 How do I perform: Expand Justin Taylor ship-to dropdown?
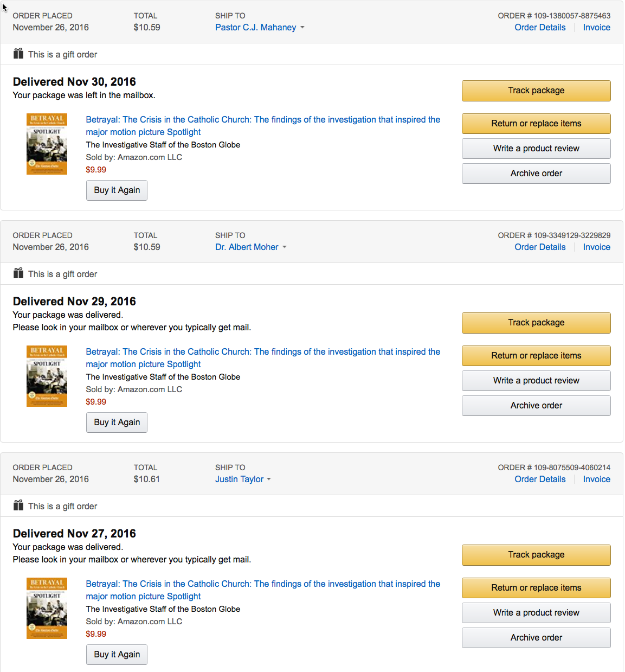click(269, 479)
